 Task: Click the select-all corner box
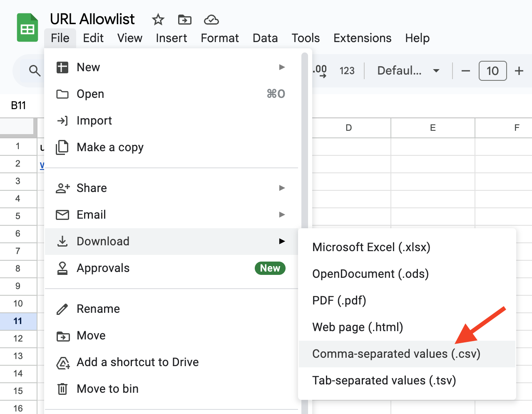(x=17, y=127)
